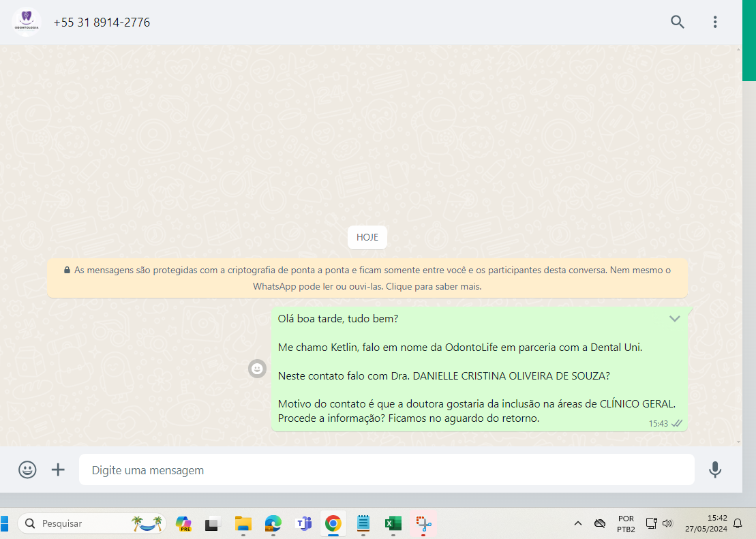Open Excel from the taskbar
Screen dimensions: 756x539
click(393, 523)
